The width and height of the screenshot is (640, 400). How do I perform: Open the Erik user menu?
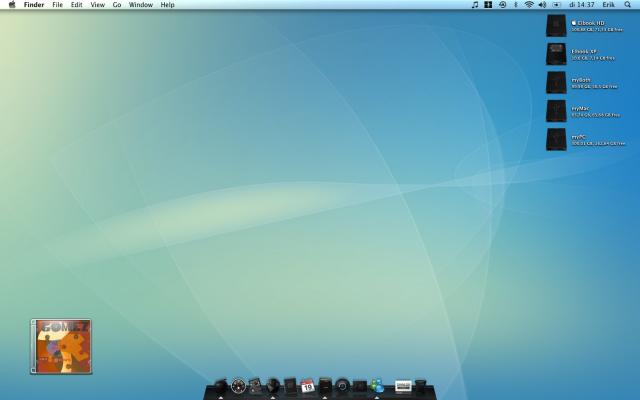(x=609, y=5)
